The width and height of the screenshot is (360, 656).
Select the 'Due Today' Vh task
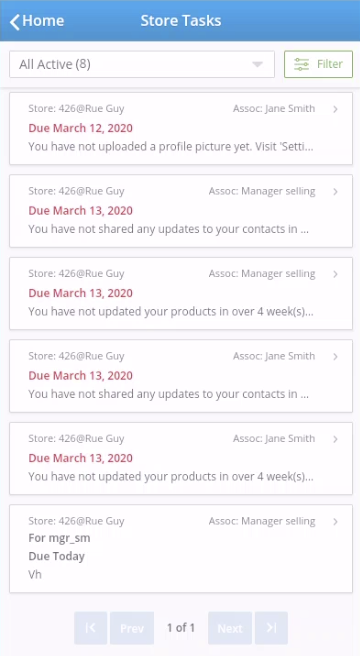pos(181,548)
